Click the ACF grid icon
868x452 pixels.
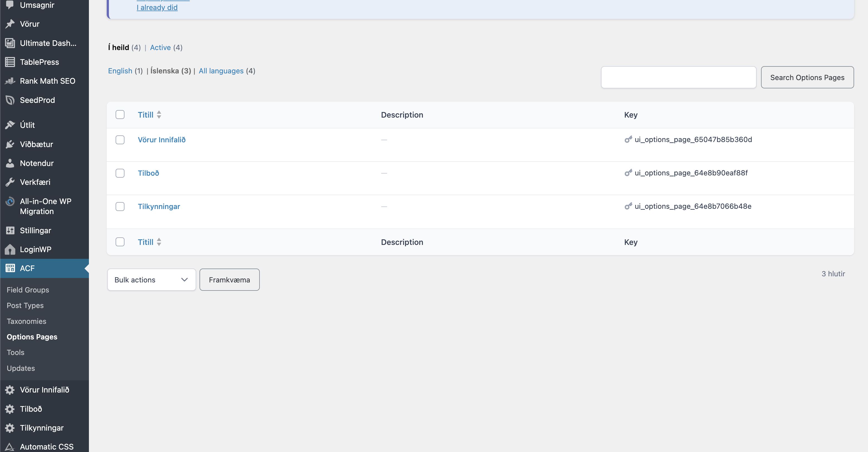pyautogui.click(x=10, y=268)
